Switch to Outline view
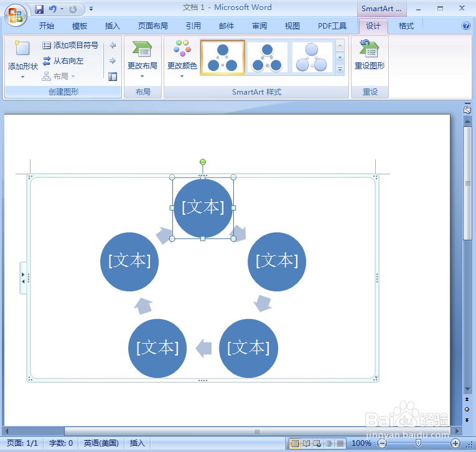The image size is (476, 452). coord(329,443)
